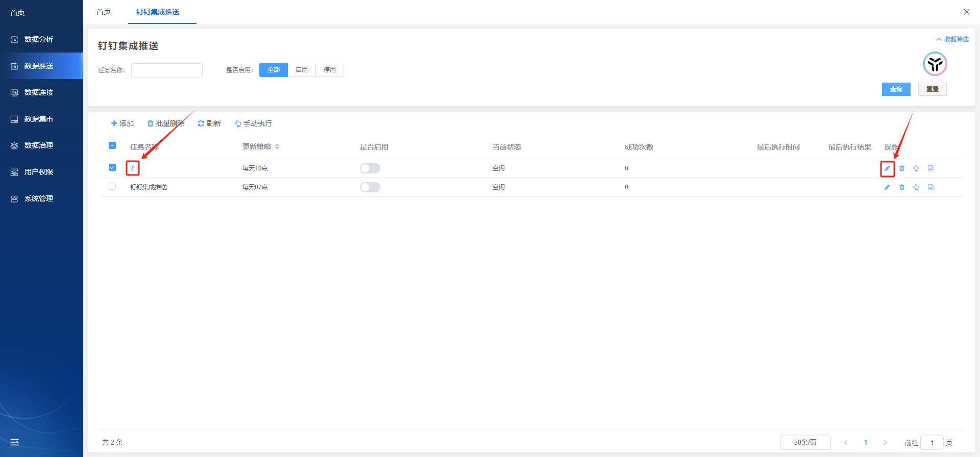Manually execute 钉钉集成推送 row via hand icon
The width and height of the screenshot is (980, 457).
coord(916,187)
